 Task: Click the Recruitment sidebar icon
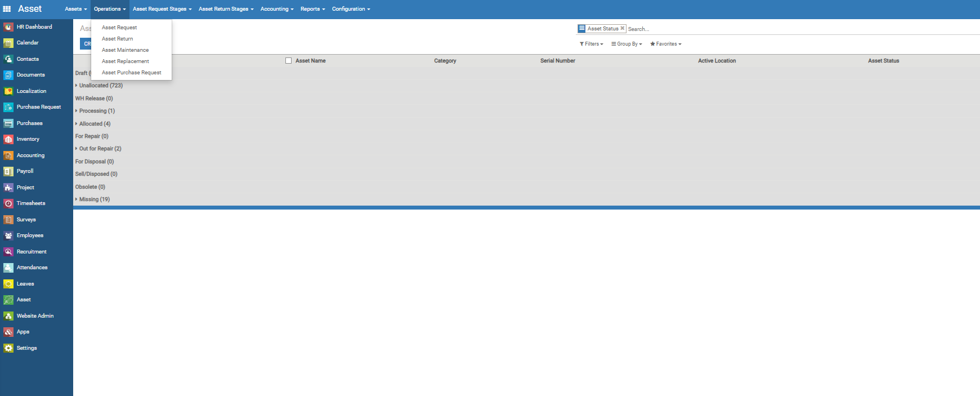point(8,252)
